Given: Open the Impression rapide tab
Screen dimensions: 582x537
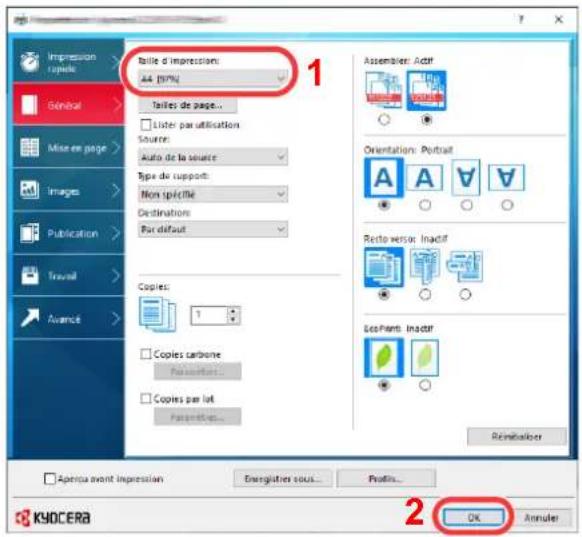Looking at the screenshot, I should point(69,61).
